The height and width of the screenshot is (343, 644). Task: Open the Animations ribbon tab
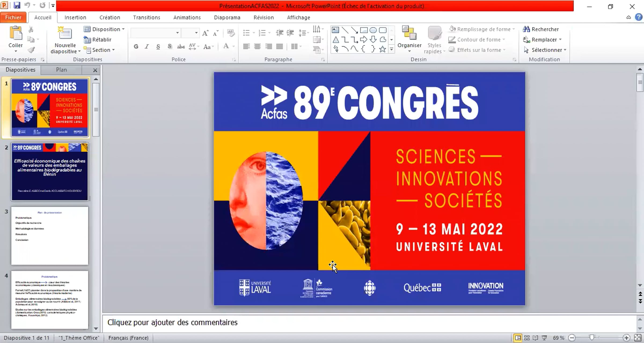click(187, 17)
